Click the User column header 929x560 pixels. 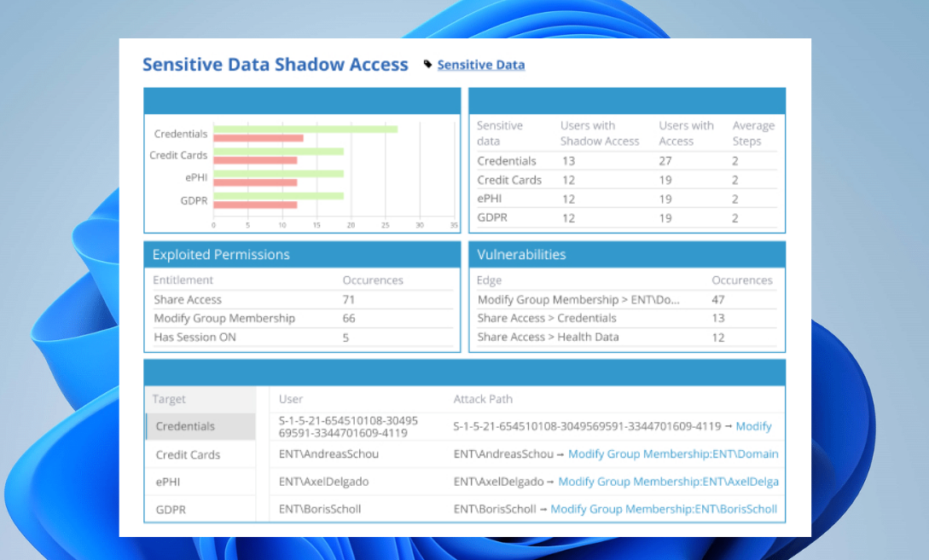click(x=290, y=399)
